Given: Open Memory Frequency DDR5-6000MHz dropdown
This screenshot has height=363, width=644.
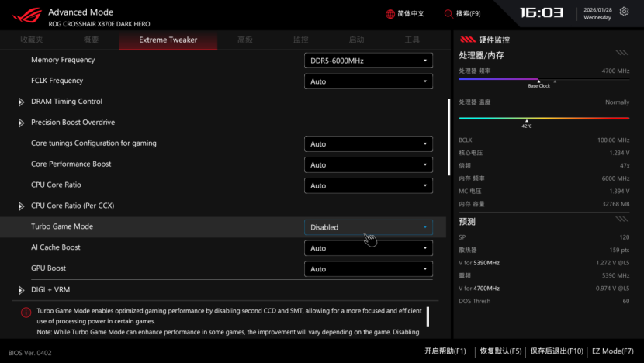Looking at the screenshot, I should pos(368,60).
